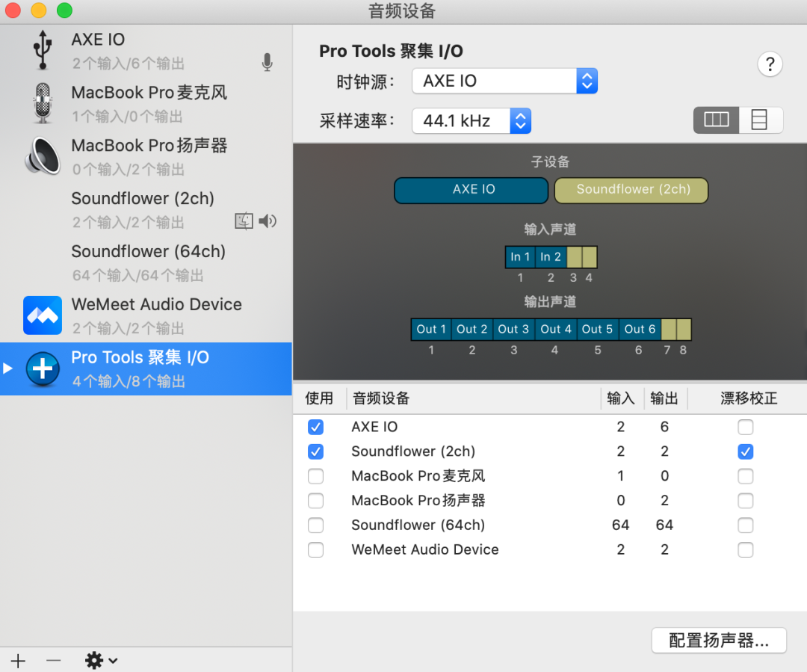Viewport: 807px width, 672px height.
Task: Open the 时钟源 AXE IO dropdown
Action: pos(504,81)
